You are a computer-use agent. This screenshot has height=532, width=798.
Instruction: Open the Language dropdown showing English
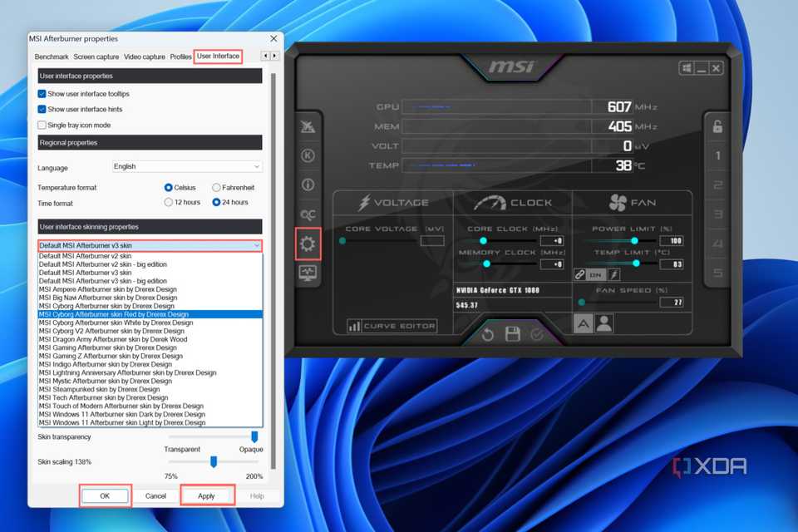pyautogui.click(x=187, y=166)
